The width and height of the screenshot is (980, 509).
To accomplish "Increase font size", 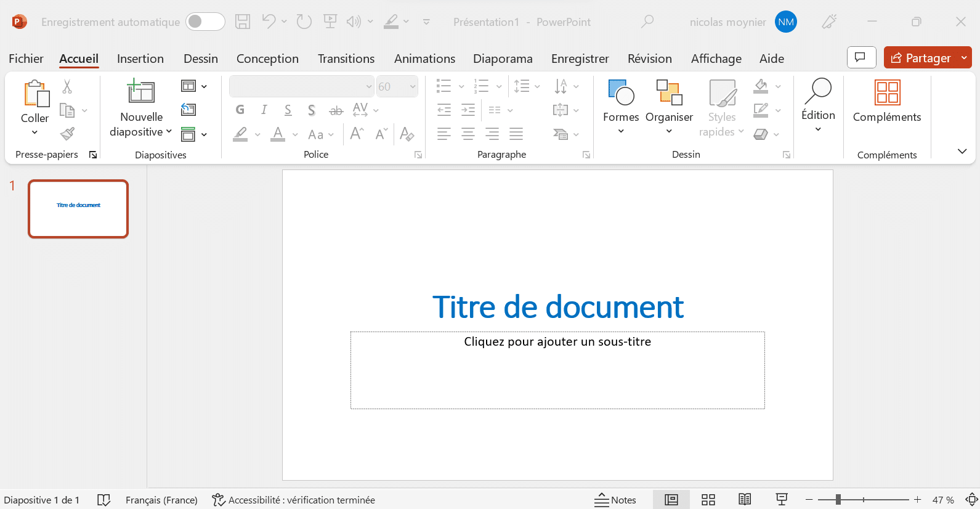I will (x=357, y=134).
